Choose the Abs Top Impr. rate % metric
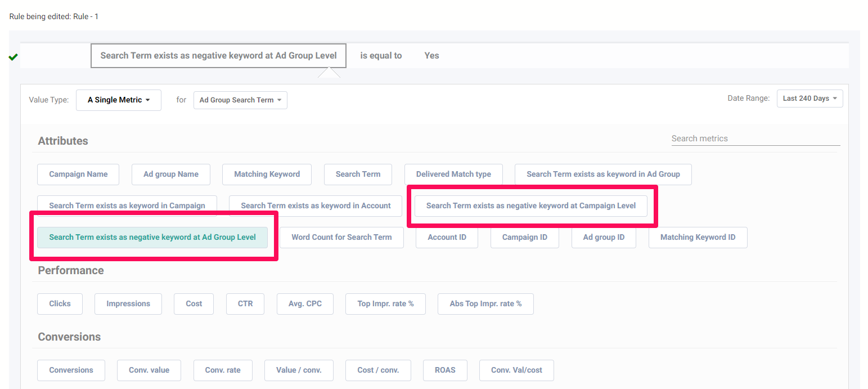 click(x=485, y=304)
